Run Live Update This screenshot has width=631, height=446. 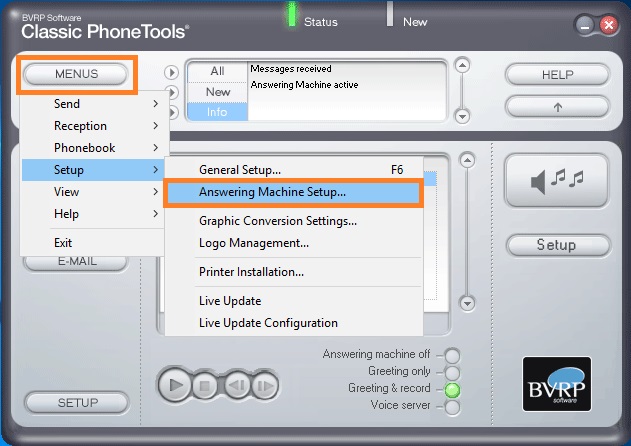coord(294,301)
